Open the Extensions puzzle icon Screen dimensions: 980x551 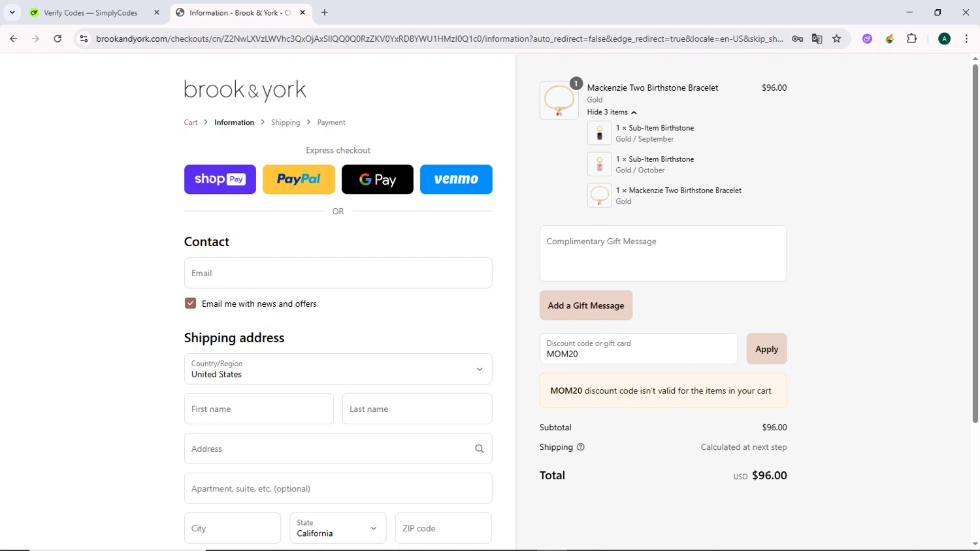(x=911, y=39)
